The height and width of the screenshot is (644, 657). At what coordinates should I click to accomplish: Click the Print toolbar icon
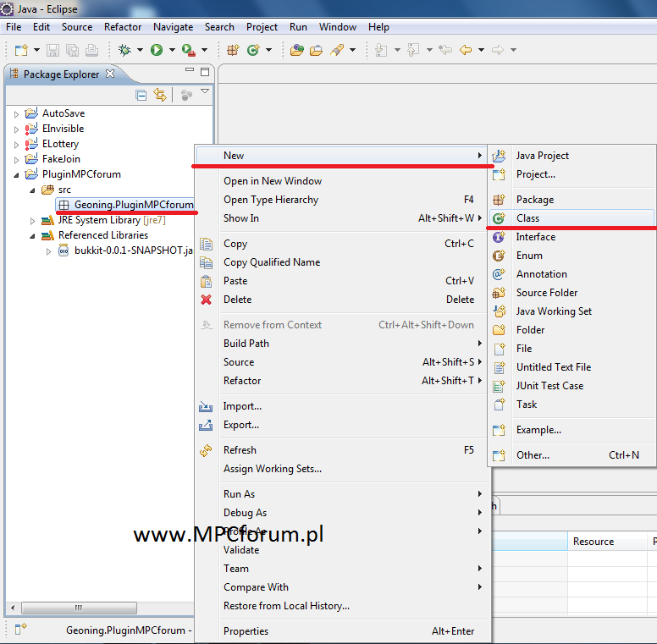coord(91,50)
